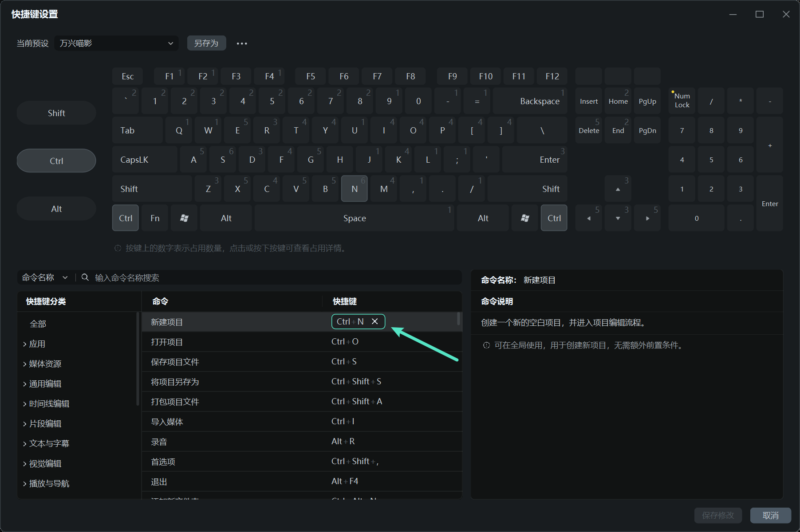The width and height of the screenshot is (800, 532).
Task: Select the 打包项目文件 command row
Action: pos(302,402)
